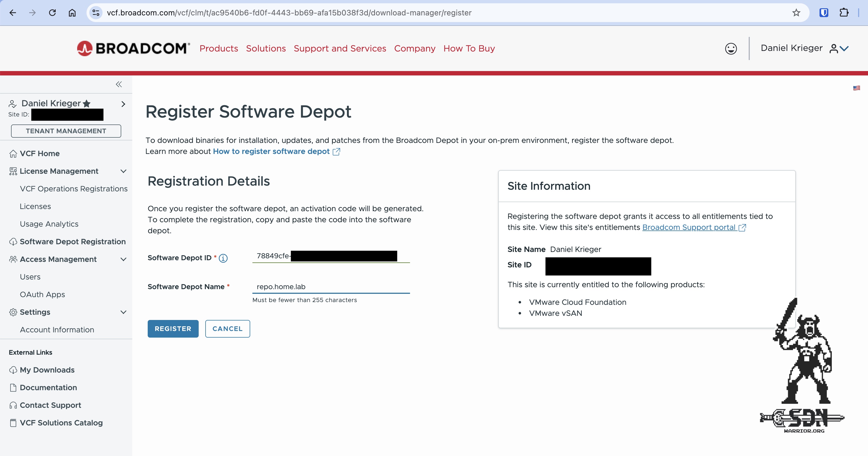Expand the Daniel Krieger site switcher arrow
This screenshot has width=868, height=456.
[123, 104]
